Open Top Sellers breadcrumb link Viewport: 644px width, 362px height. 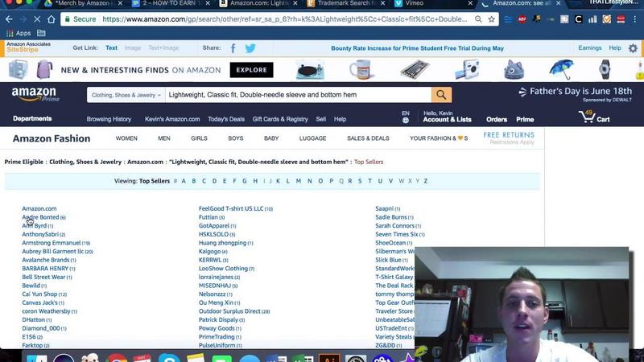[x=369, y=162]
